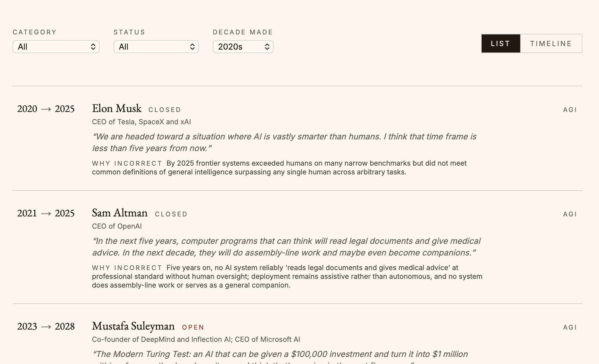
Task: Click the 2021 → 2025 date range arrow
Action: point(46,213)
